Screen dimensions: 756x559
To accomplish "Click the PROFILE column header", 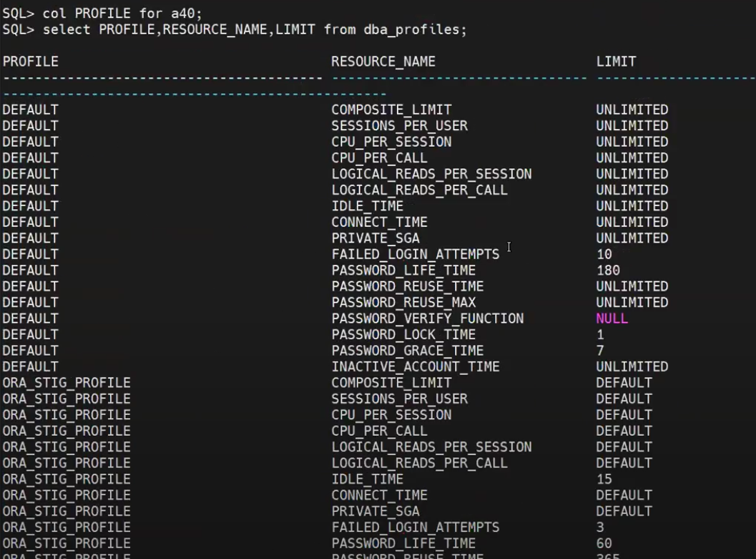I will [x=30, y=62].
